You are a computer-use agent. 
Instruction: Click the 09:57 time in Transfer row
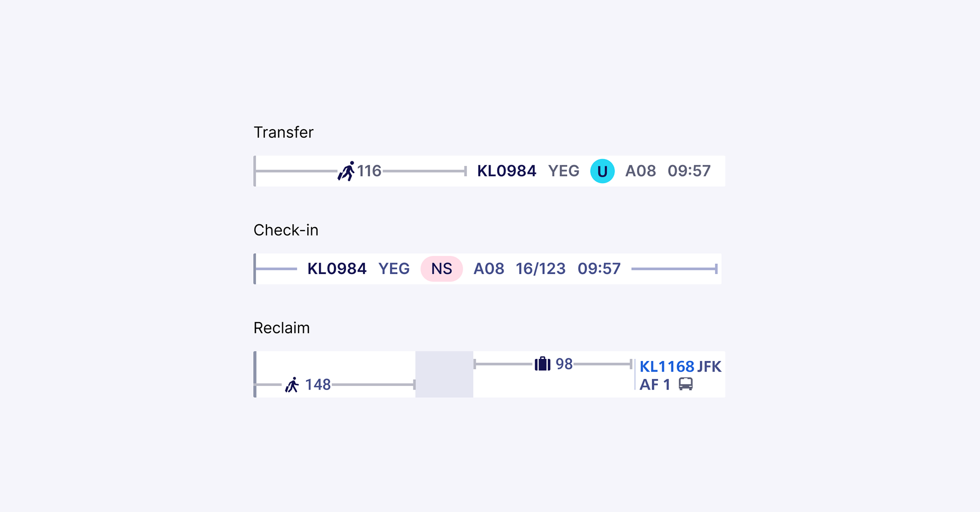[689, 171]
